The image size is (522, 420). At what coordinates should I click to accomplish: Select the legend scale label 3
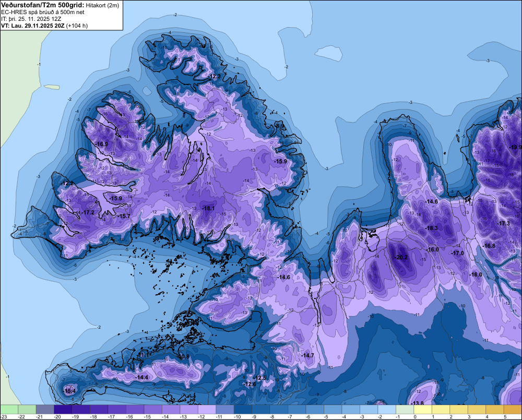469,417
